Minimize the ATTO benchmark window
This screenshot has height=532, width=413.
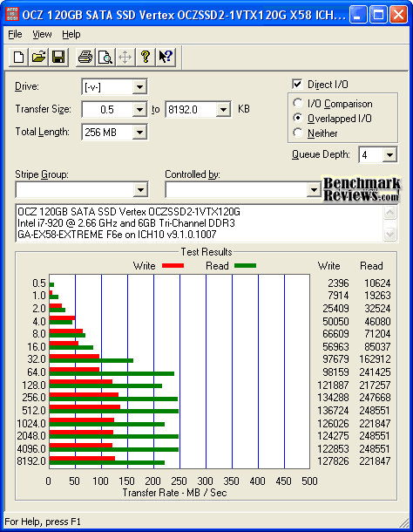[358, 15]
